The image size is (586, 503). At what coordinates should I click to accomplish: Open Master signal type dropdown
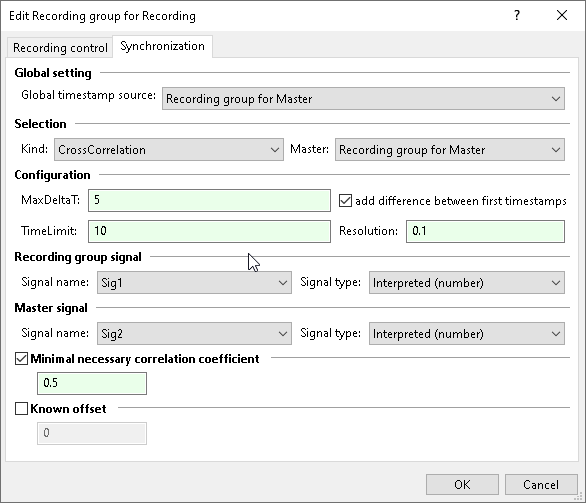tap(467, 334)
